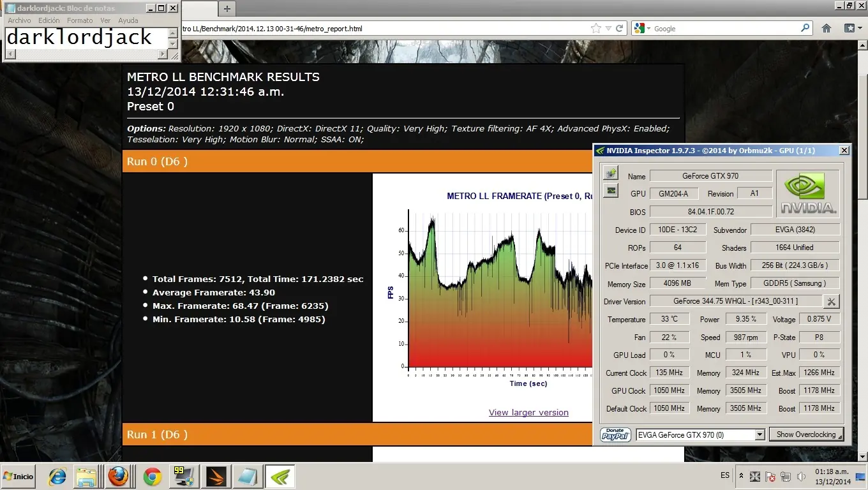Launch Internet Explorer from the taskbar

pos(57,477)
